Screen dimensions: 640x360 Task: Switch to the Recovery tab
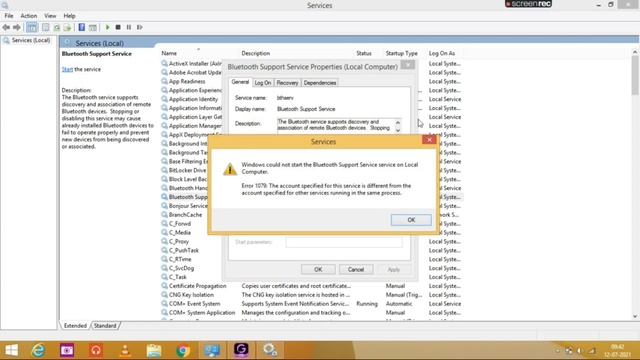[x=287, y=83]
